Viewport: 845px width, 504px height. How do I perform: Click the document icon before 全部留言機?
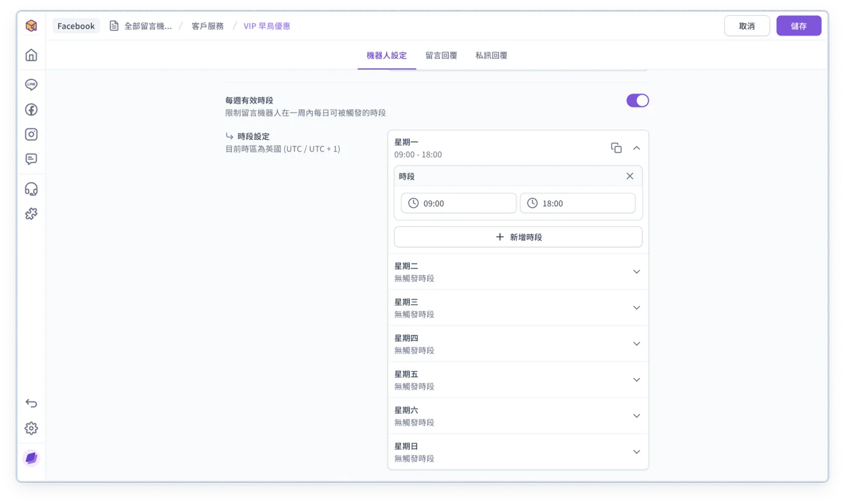coord(114,26)
